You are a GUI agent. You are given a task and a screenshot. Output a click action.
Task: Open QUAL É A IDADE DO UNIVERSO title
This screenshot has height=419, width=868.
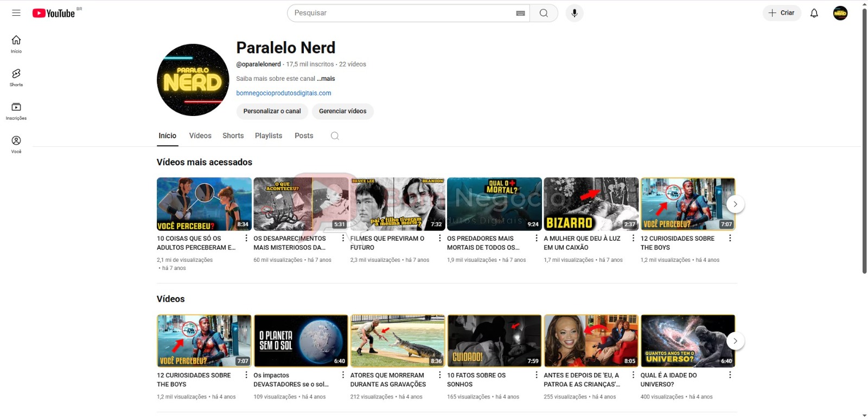point(669,379)
